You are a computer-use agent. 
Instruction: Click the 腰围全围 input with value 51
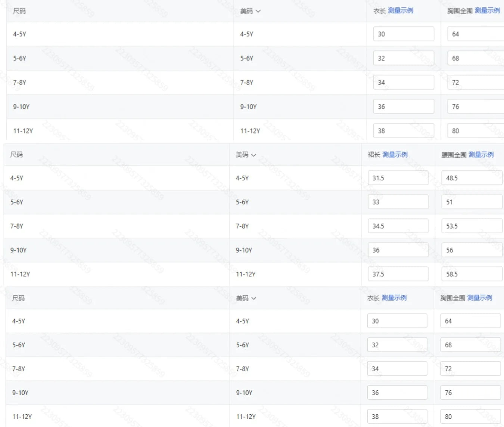(x=472, y=202)
